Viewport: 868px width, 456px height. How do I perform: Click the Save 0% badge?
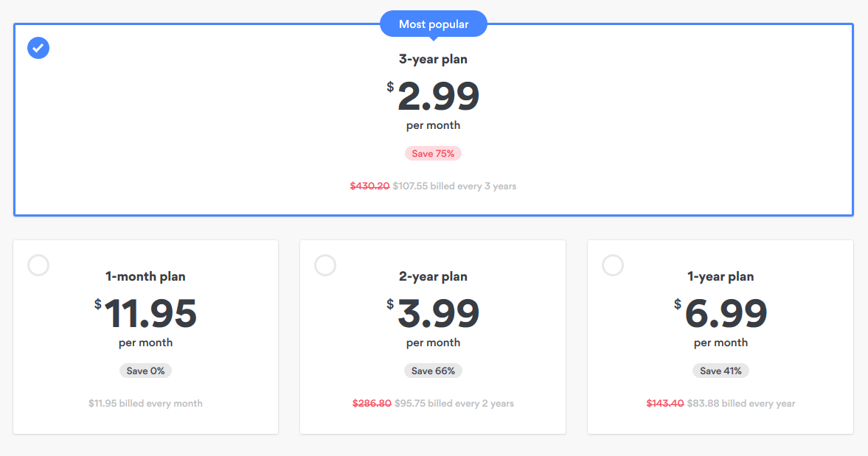tap(145, 371)
